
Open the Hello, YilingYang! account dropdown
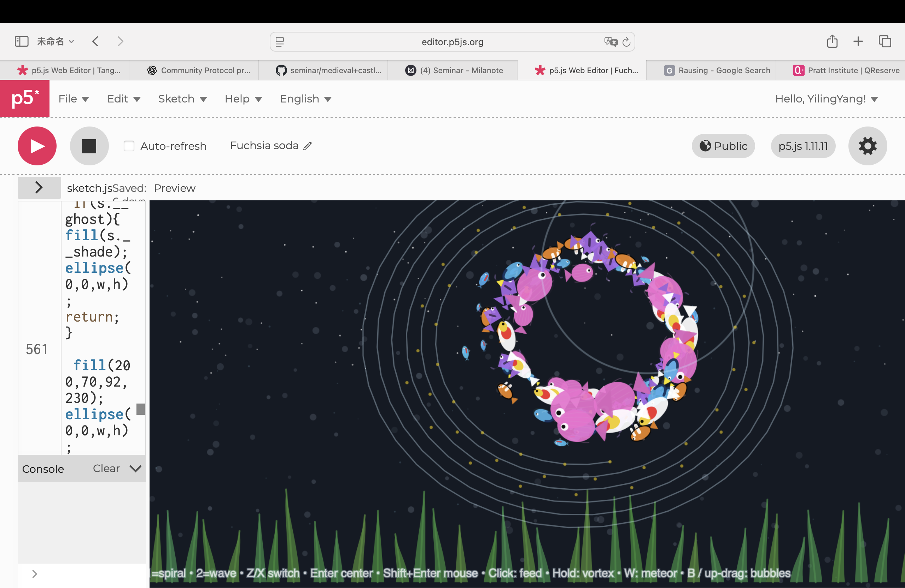826,99
